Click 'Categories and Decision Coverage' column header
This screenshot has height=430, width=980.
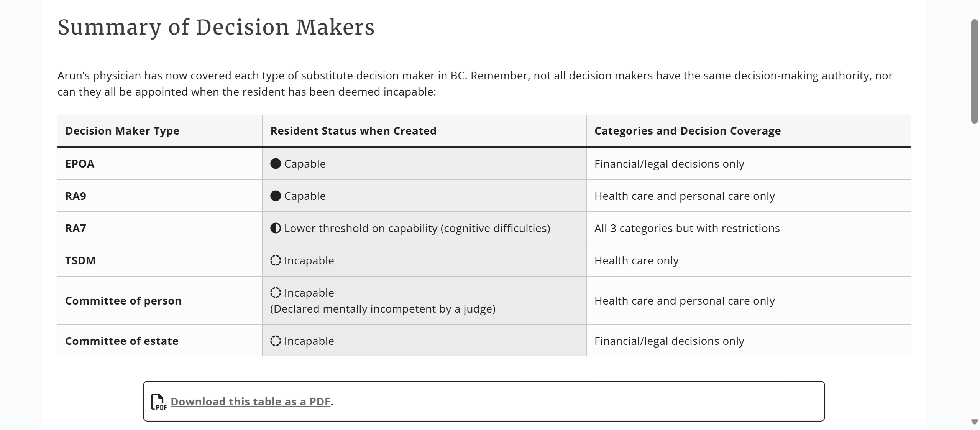click(x=687, y=131)
